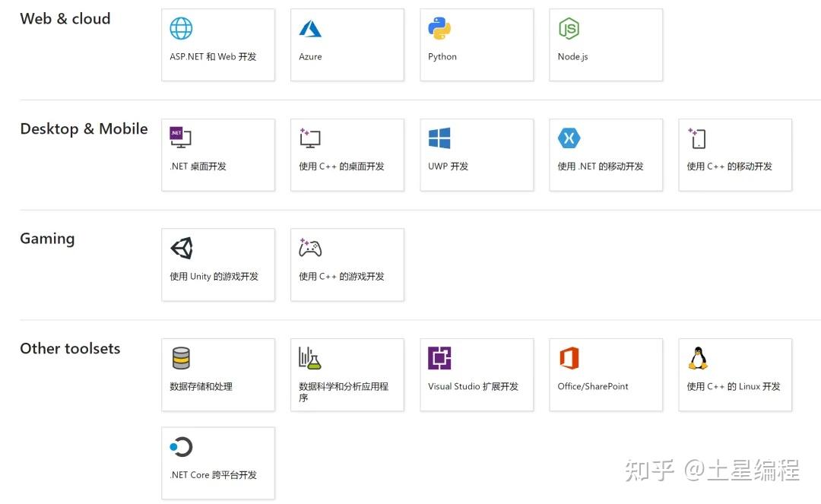821x504 pixels.
Task: Click the monitor icon on .NET 桌面开发
Action: pyautogui.click(x=179, y=138)
